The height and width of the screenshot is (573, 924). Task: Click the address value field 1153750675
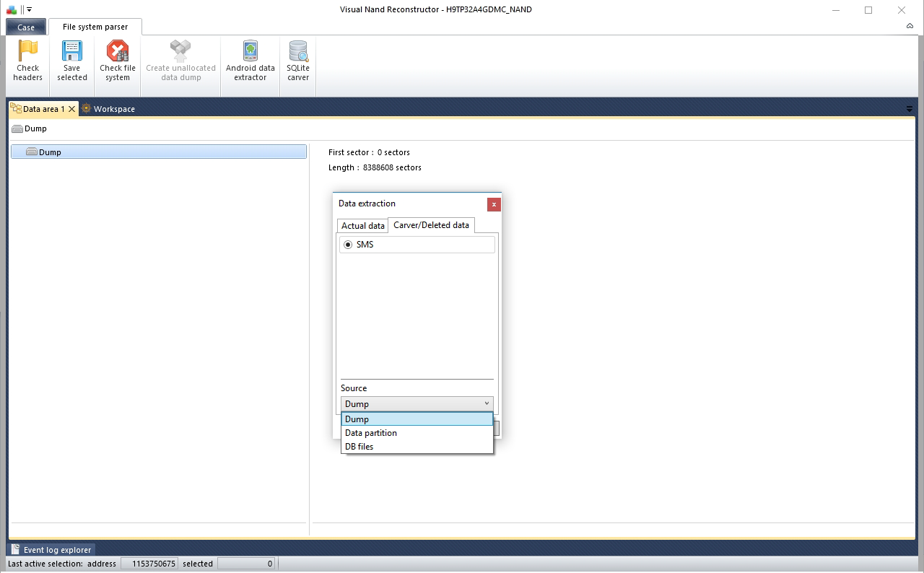click(x=149, y=564)
